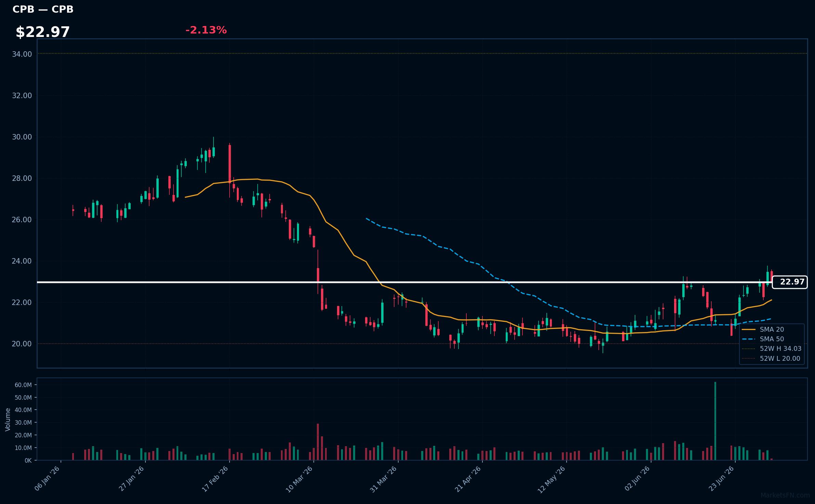This screenshot has width=815, height=504.
Task: Click the 32.00 y-axis price label
Action: tap(22, 95)
